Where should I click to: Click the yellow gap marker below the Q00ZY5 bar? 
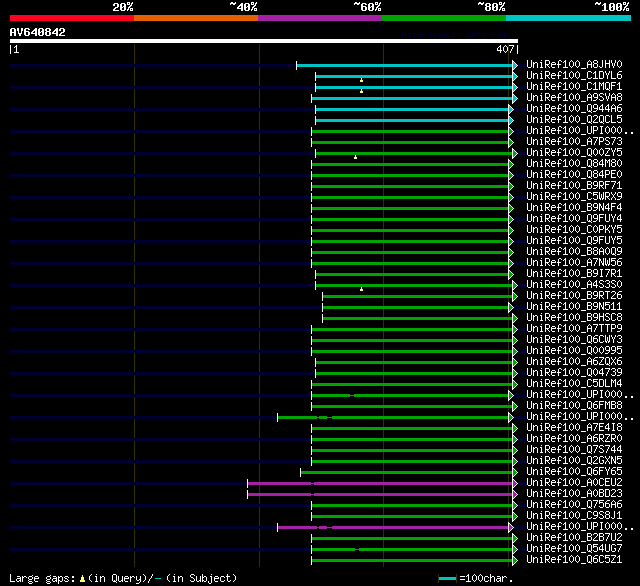click(x=356, y=157)
